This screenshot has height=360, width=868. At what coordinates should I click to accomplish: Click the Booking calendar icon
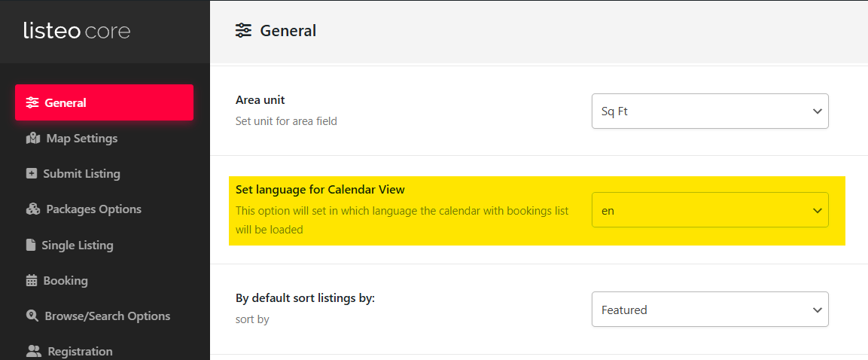pyautogui.click(x=32, y=281)
